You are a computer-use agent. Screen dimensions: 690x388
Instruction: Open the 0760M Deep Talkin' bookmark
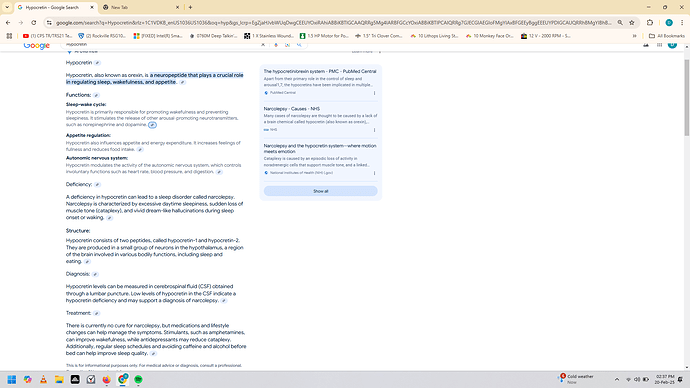tap(213, 36)
